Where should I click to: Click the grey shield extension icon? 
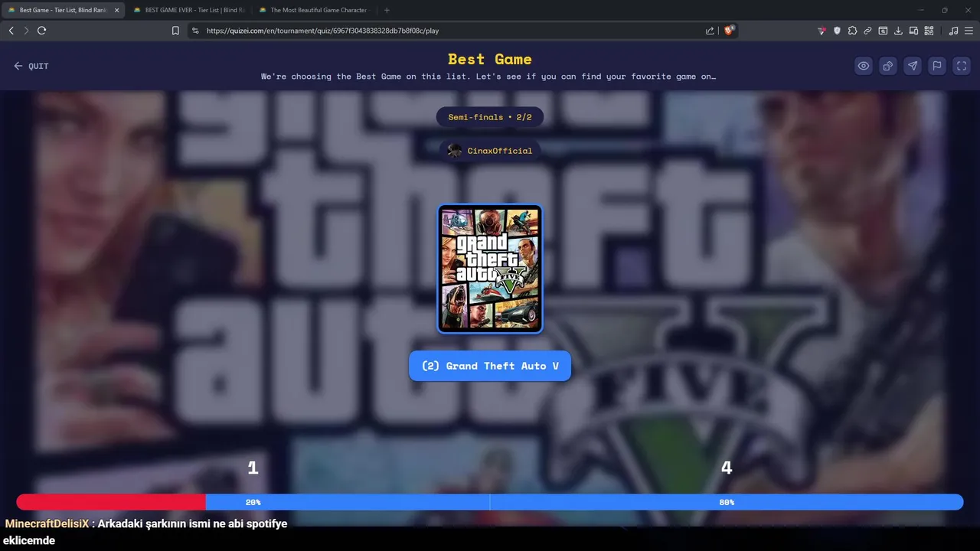point(837,31)
